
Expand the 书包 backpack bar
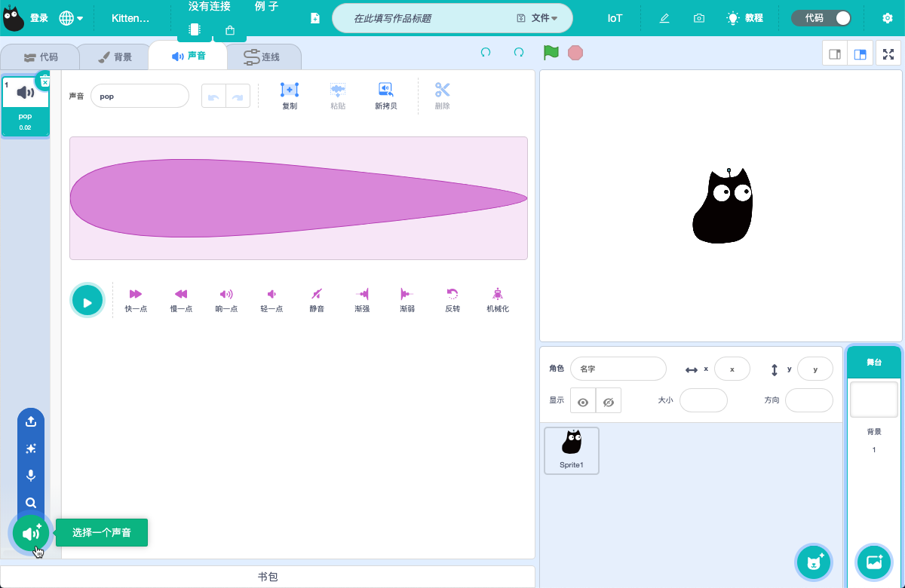(x=268, y=577)
